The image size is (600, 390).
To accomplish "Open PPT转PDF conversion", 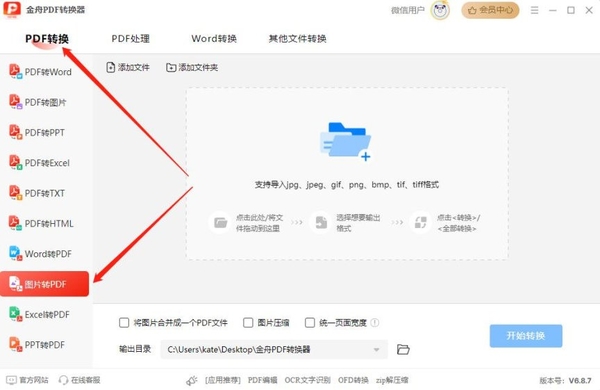I will 37,344.
